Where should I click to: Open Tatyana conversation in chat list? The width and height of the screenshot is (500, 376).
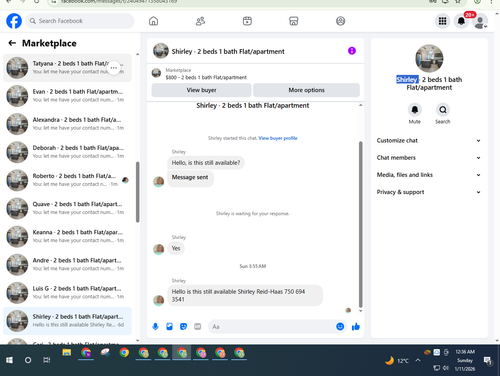tap(67, 68)
